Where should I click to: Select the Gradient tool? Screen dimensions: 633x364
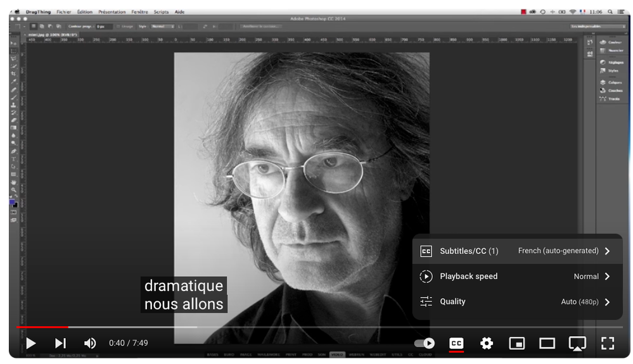(14, 128)
